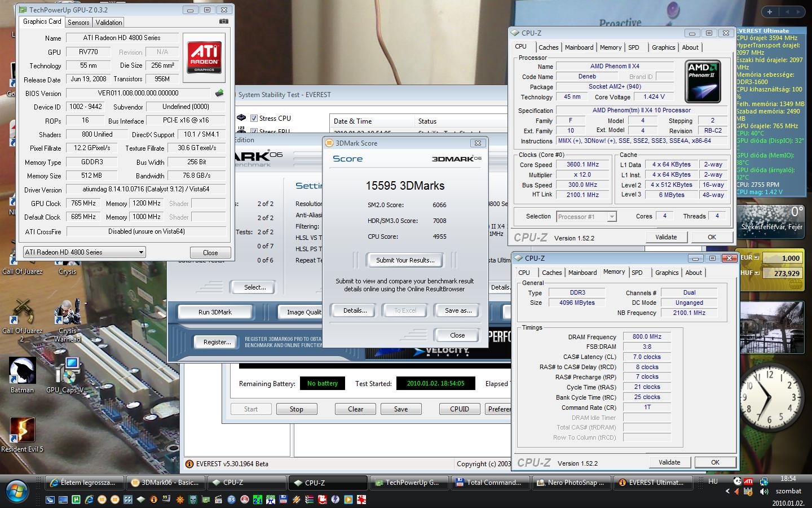This screenshot has width=812, height=508.
Task: Click the BIOS save icon in GPU-Z
Action: click(x=219, y=93)
